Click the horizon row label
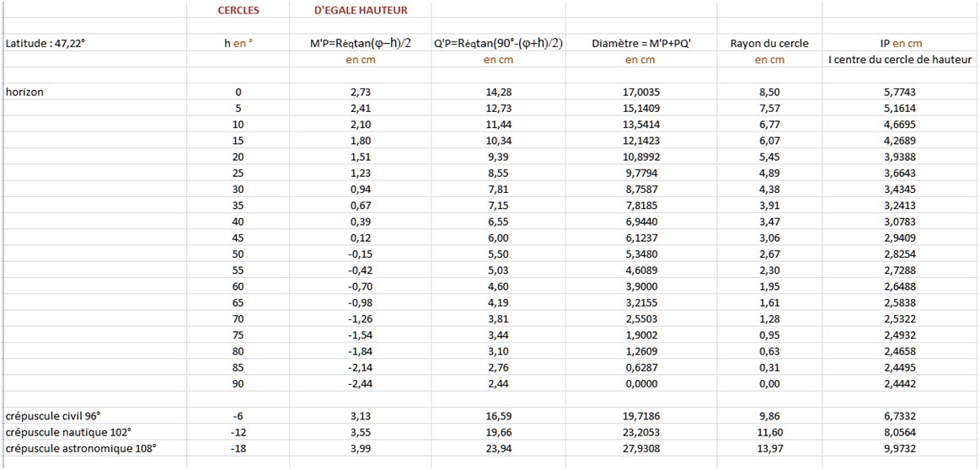The image size is (980, 470). coord(25,92)
